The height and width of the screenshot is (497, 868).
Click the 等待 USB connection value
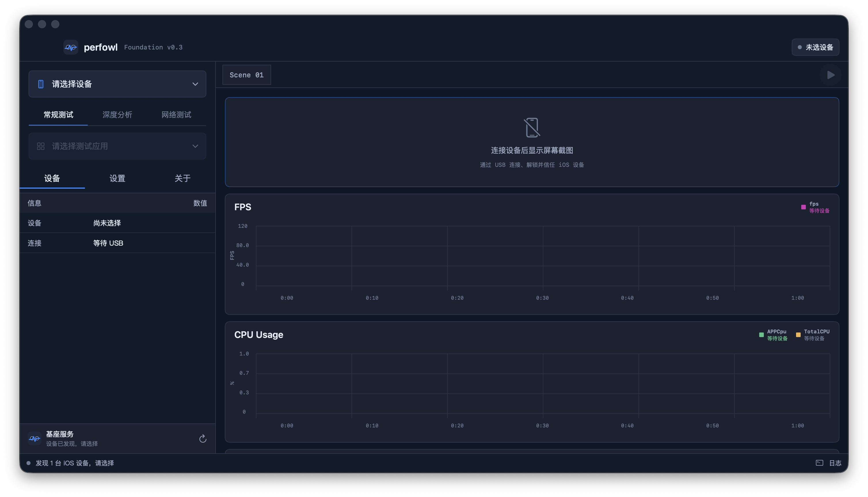tap(108, 243)
